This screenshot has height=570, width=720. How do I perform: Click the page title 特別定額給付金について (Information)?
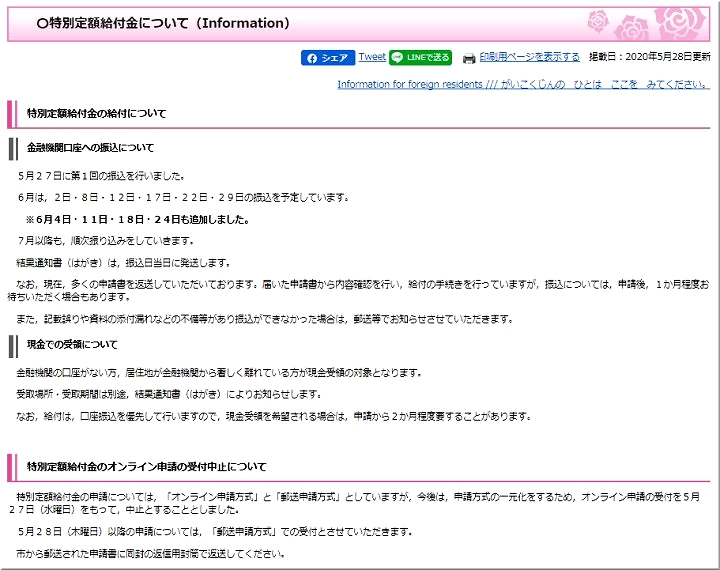pos(162,23)
